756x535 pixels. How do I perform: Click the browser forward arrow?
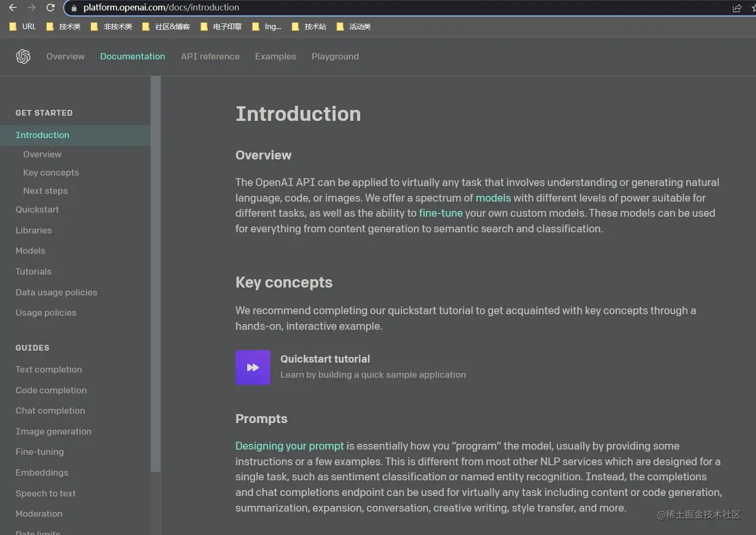tap(32, 8)
